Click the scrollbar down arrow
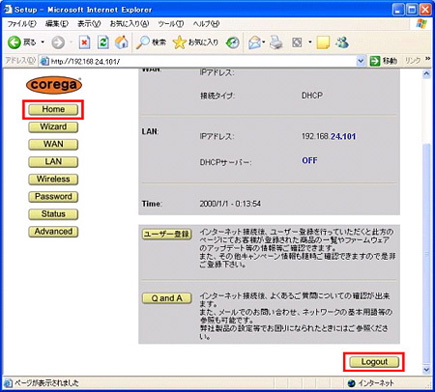 click(x=426, y=370)
